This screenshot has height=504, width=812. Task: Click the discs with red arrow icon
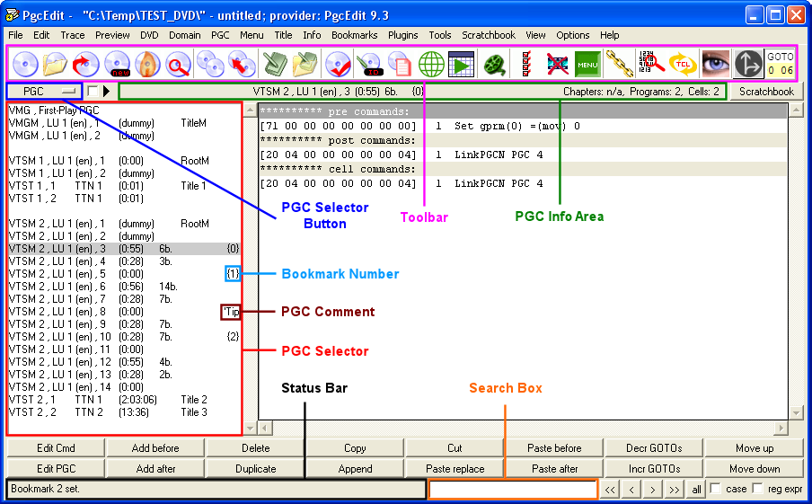click(242, 64)
